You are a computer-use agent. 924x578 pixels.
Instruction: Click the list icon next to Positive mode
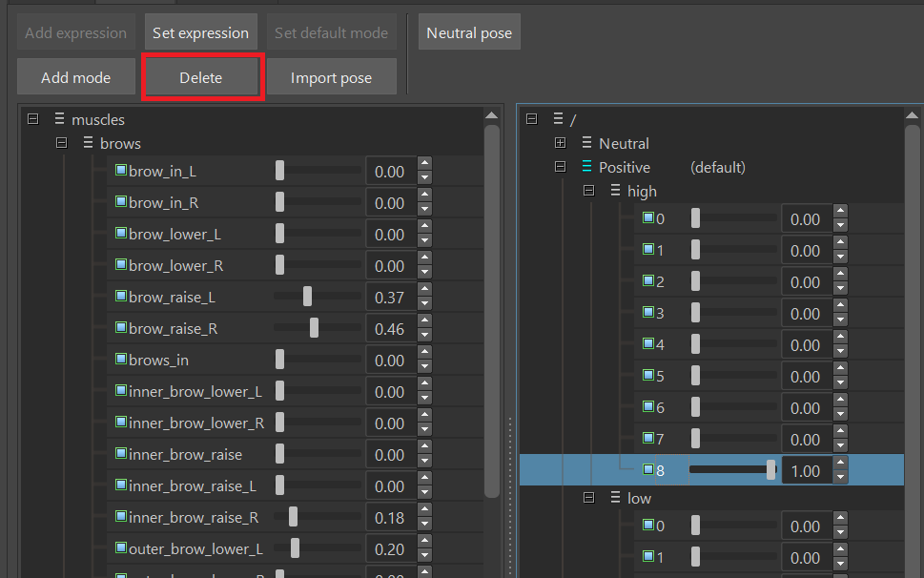pos(586,167)
